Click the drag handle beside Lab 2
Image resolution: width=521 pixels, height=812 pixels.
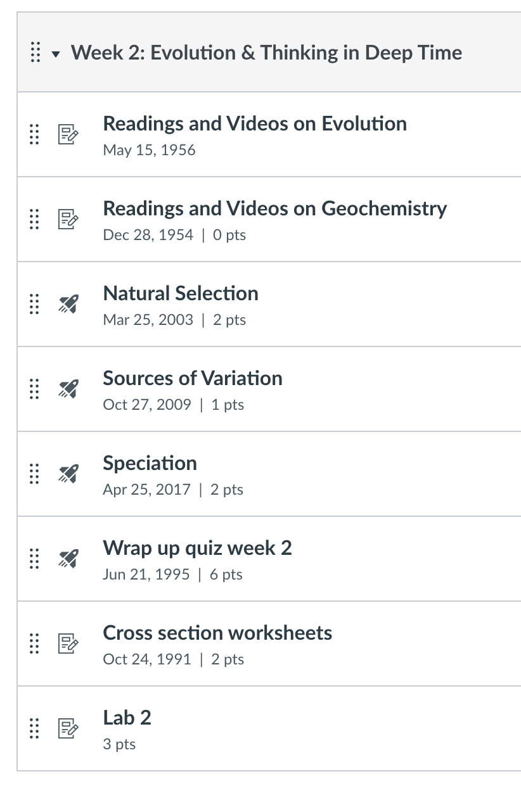35,728
